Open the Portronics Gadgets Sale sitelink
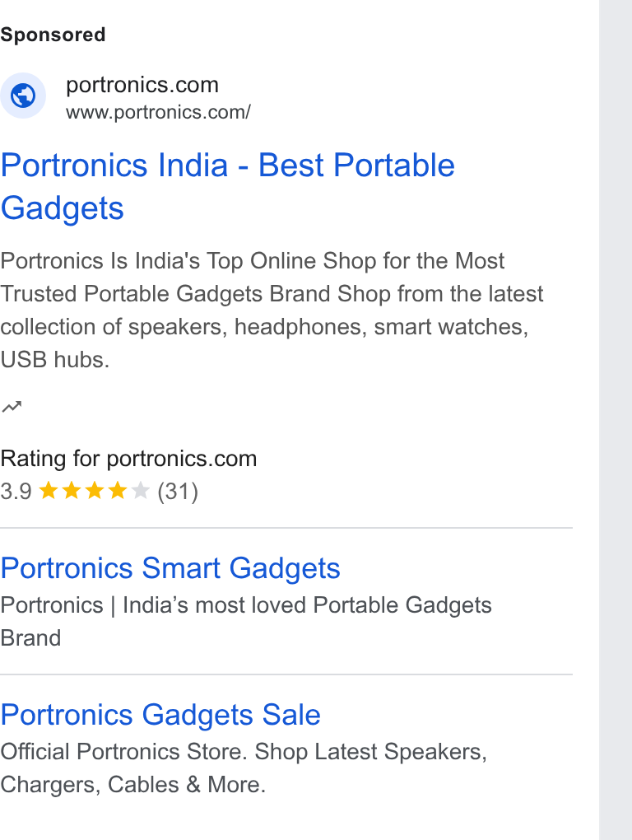Image resolution: width=632 pixels, height=840 pixels. coord(160,715)
